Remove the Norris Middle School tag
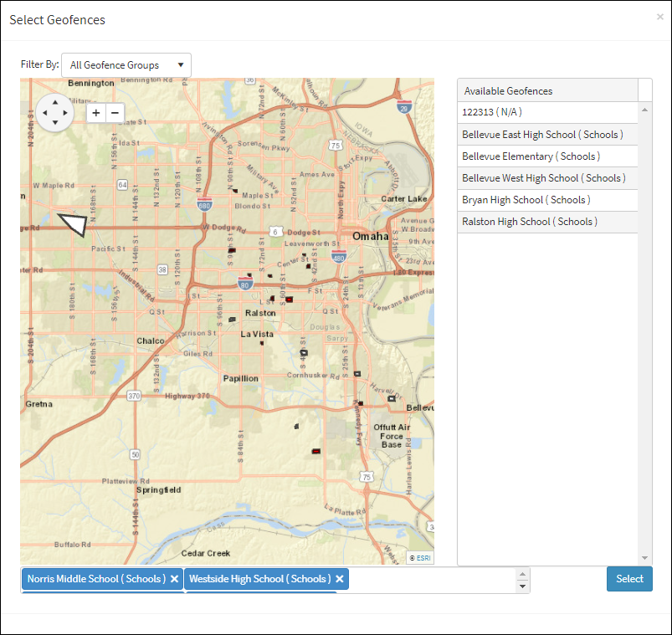The height and width of the screenshot is (635, 672). coord(175,579)
